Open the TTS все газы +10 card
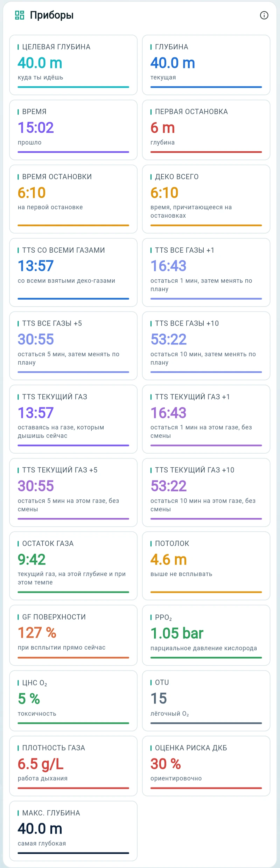280x868 pixels. (206, 346)
